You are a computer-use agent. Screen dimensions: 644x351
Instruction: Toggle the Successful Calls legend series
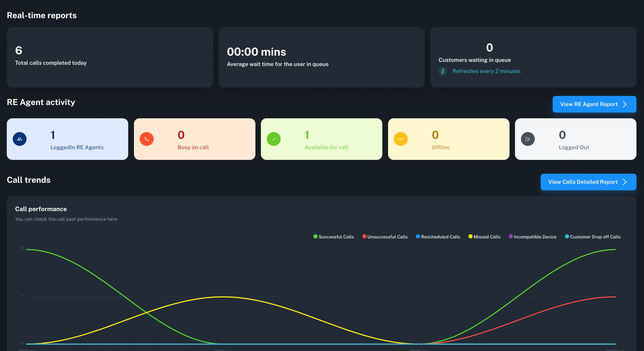[x=333, y=237]
